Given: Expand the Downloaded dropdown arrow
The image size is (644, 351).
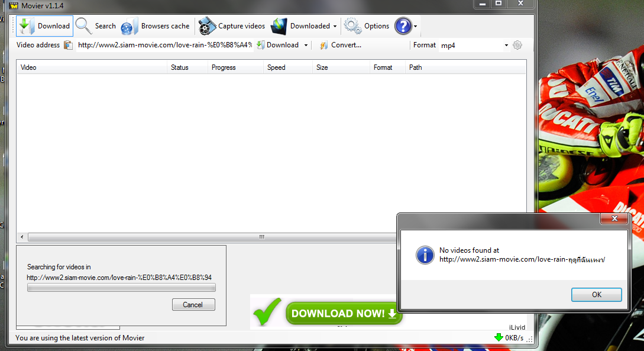Looking at the screenshot, I should (x=335, y=26).
